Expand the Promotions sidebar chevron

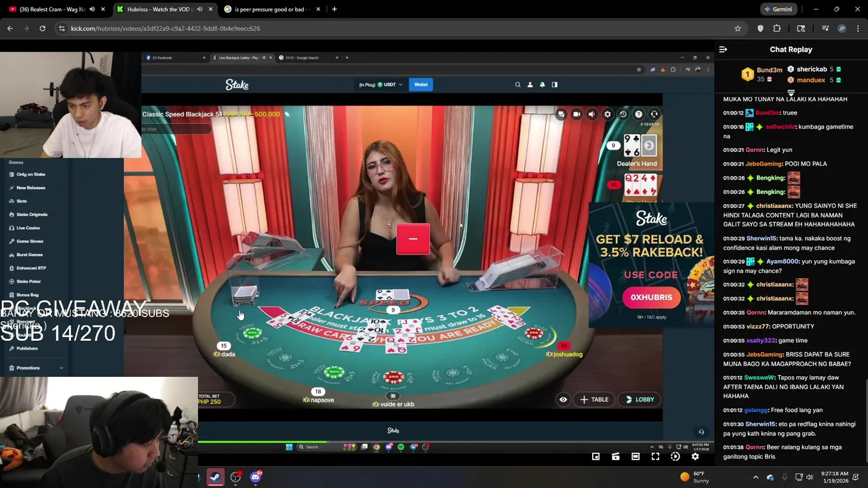pos(61,368)
